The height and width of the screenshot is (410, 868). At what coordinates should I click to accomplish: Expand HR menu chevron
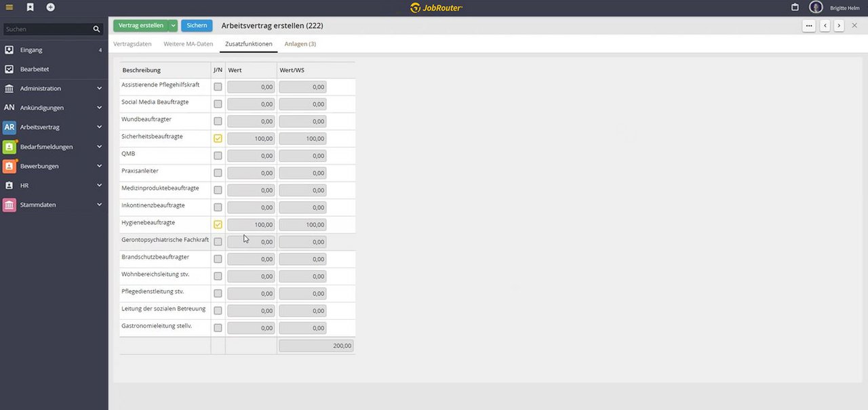coord(99,185)
